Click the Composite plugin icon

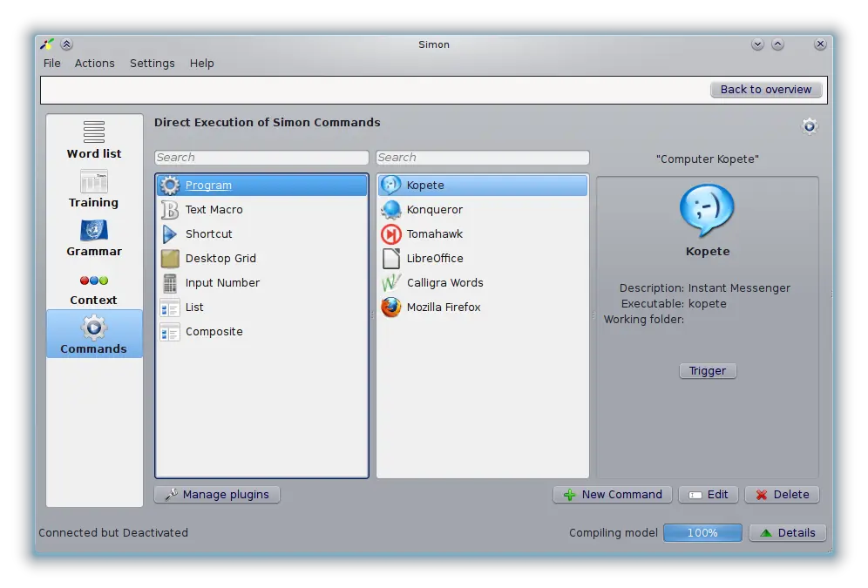(170, 332)
